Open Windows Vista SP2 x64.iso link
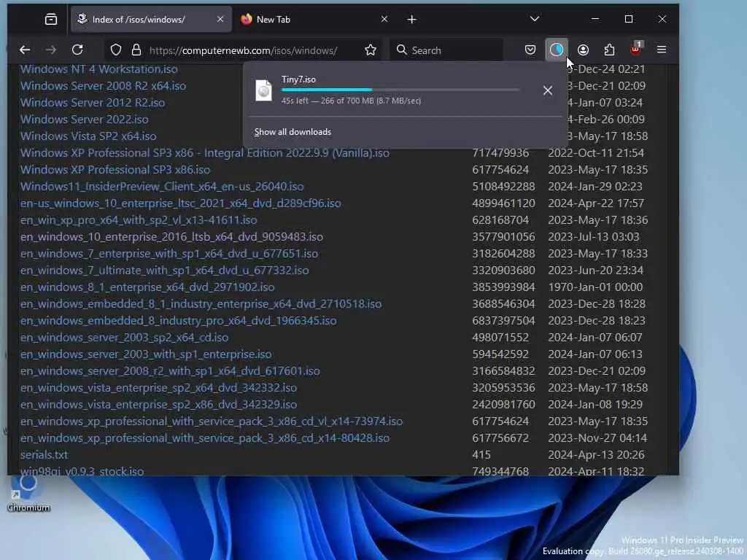This screenshot has height=560, width=747. [x=88, y=136]
